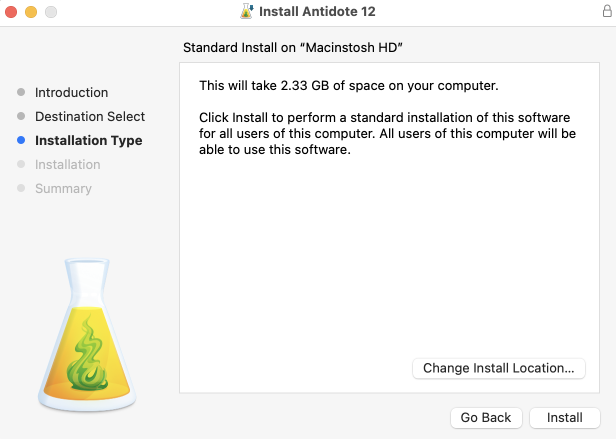616x439 pixels.
Task: Select the Installation Type step label
Action: (88, 141)
